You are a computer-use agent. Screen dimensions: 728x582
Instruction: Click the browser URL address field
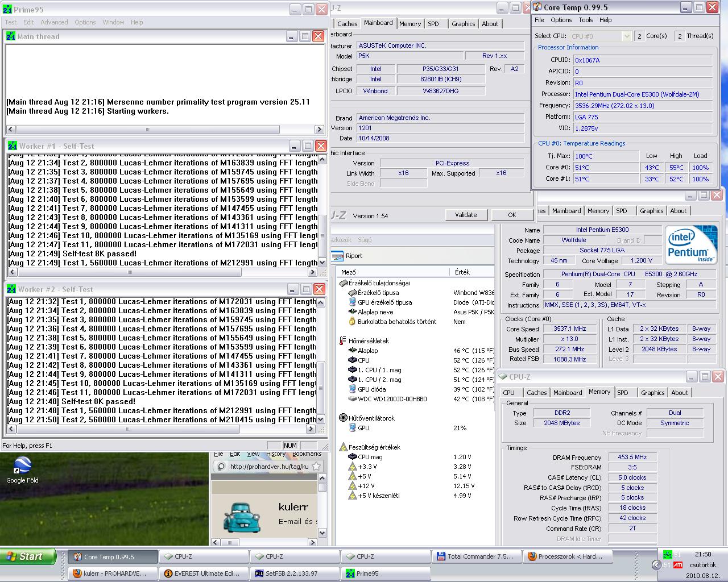tap(268, 466)
